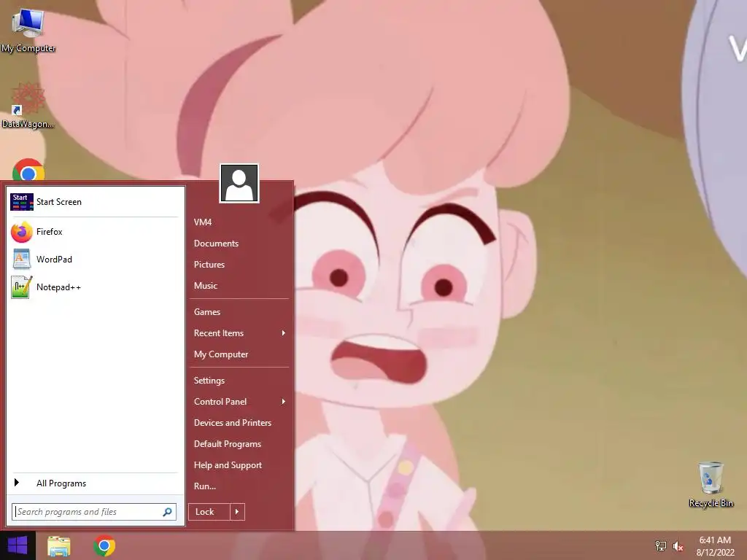Click the network status tray icon
The image size is (747, 560).
[661, 546]
